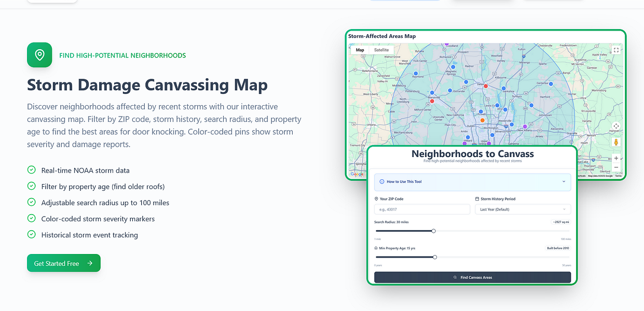Toggle fullscreen map view
This screenshot has height=311, width=644.
click(x=616, y=50)
